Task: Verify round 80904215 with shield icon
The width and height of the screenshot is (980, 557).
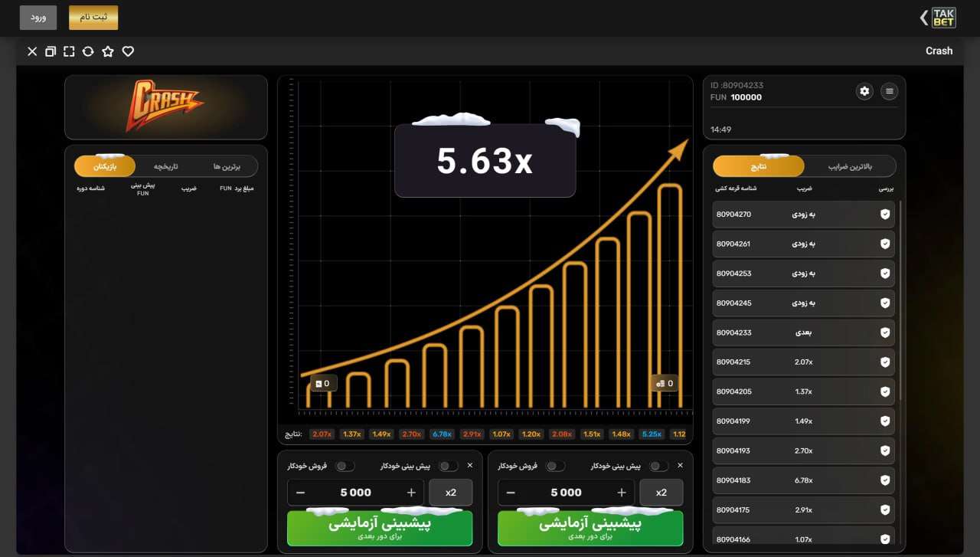Action: tap(885, 362)
